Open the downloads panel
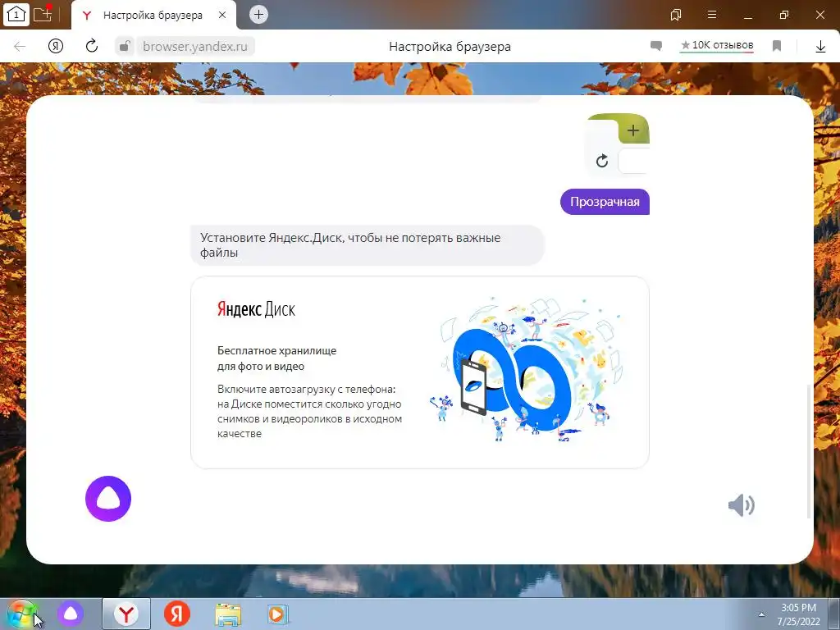 820,47
